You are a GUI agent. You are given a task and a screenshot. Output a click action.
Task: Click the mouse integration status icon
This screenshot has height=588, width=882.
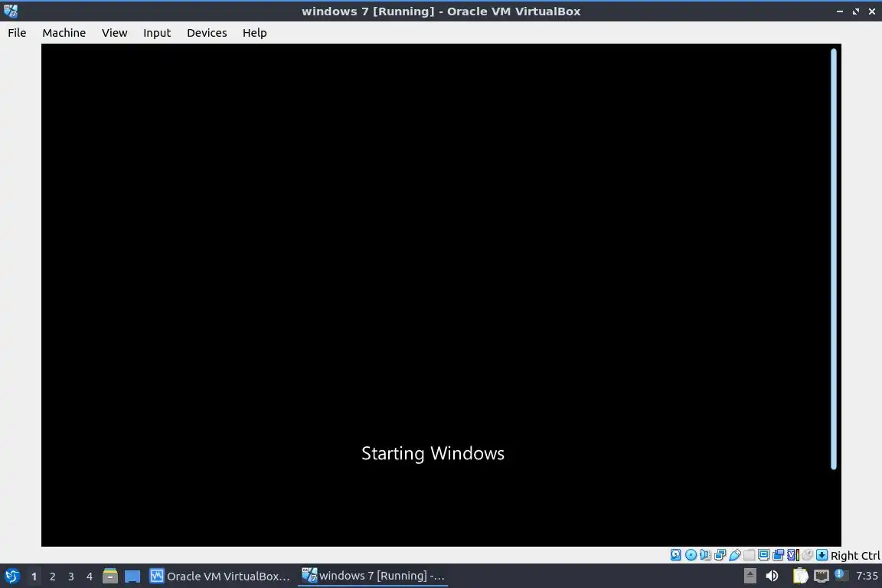pos(807,555)
